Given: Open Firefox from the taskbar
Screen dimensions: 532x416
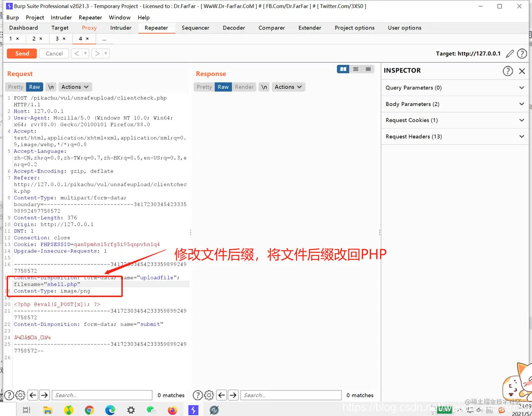Looking at the screenshot, I should (x=172, y=410).
